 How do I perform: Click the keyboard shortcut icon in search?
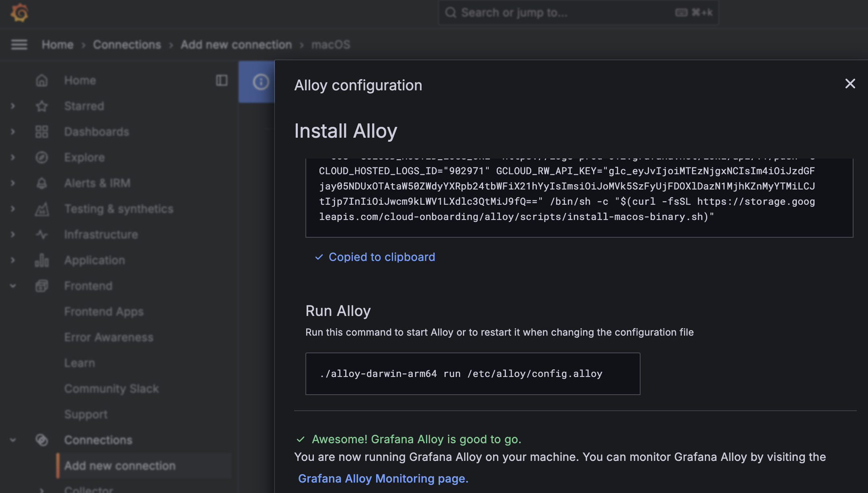coord(681,13)
